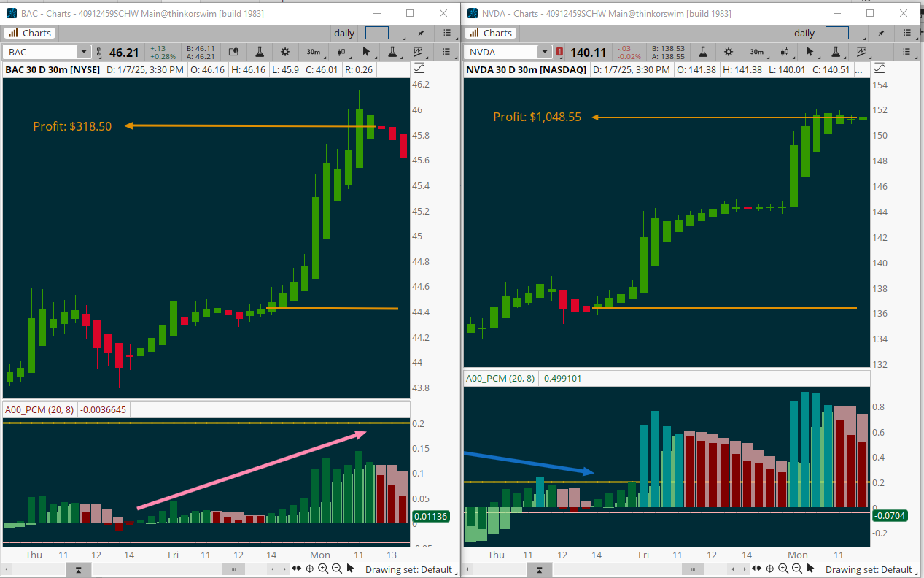Open the Charts tab in the NVDA window
Screen dimensions: 924x578
tap(490, 33)
